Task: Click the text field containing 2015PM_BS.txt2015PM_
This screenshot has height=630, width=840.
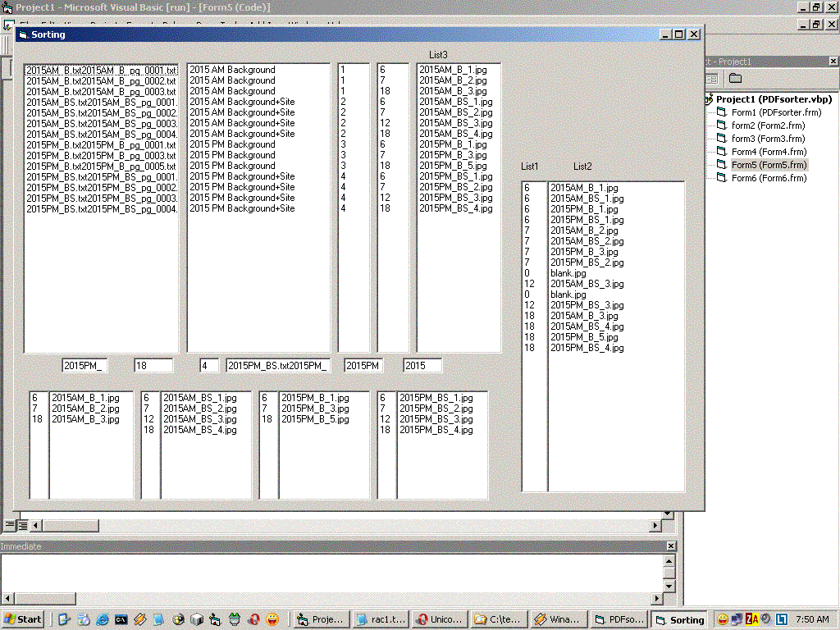Action: point(278,365)
